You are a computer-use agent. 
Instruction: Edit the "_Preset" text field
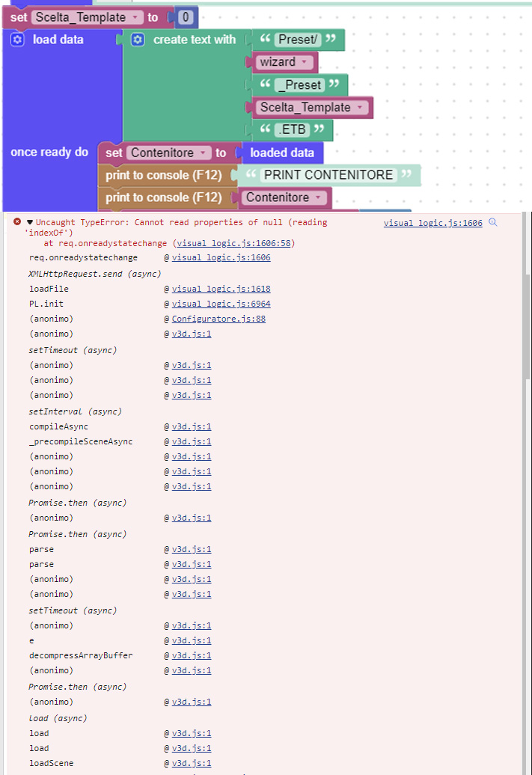click(299, 85)
